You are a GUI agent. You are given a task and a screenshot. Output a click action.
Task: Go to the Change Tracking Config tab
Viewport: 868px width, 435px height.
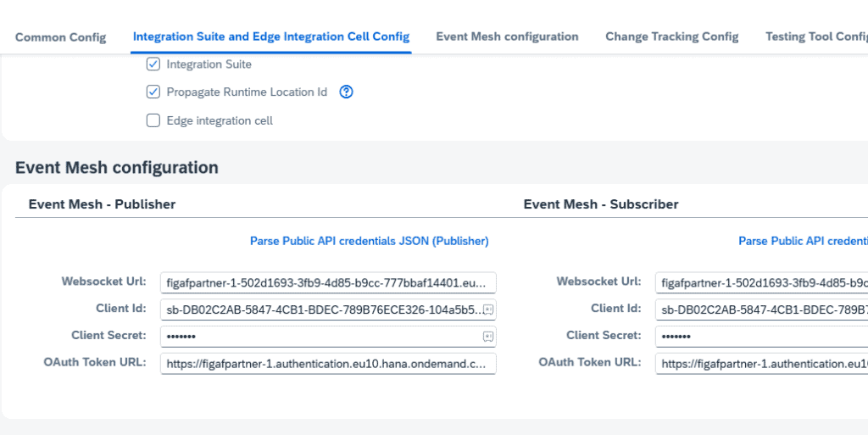tap(671, 36)
